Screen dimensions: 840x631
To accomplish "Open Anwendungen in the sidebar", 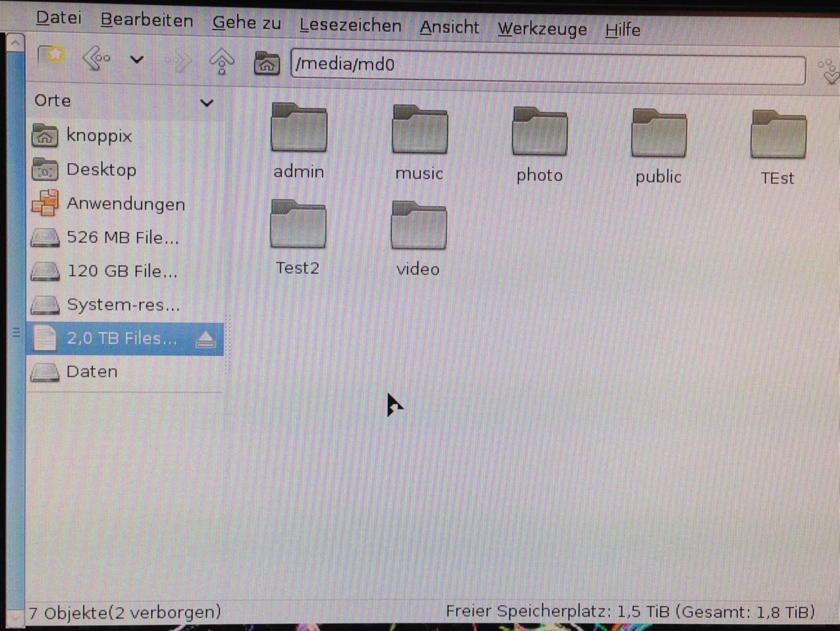I will (x=125, y=204).
